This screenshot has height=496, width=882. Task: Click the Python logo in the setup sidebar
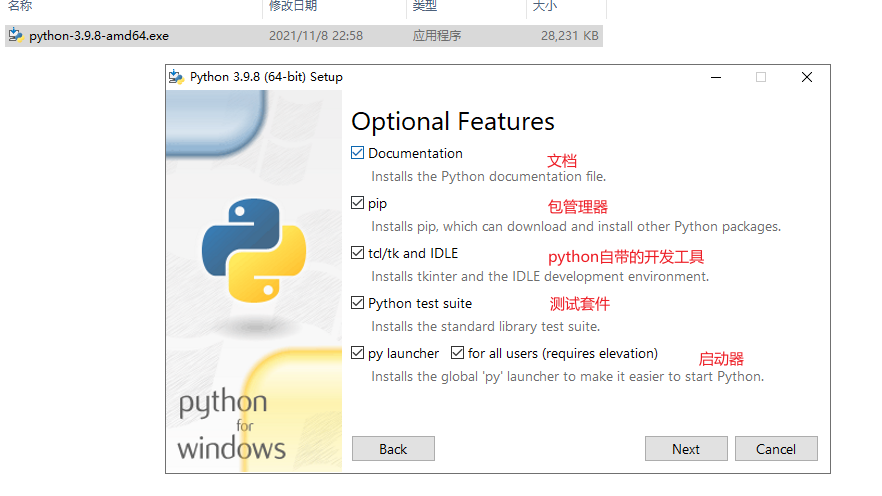[254, 251]
